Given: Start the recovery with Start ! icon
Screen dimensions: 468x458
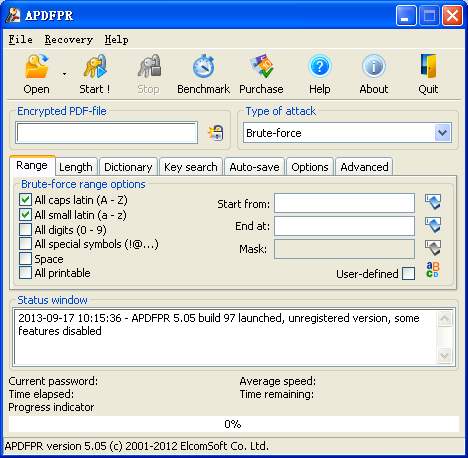Looking at the screenshot, I should [x=95, y=66].
